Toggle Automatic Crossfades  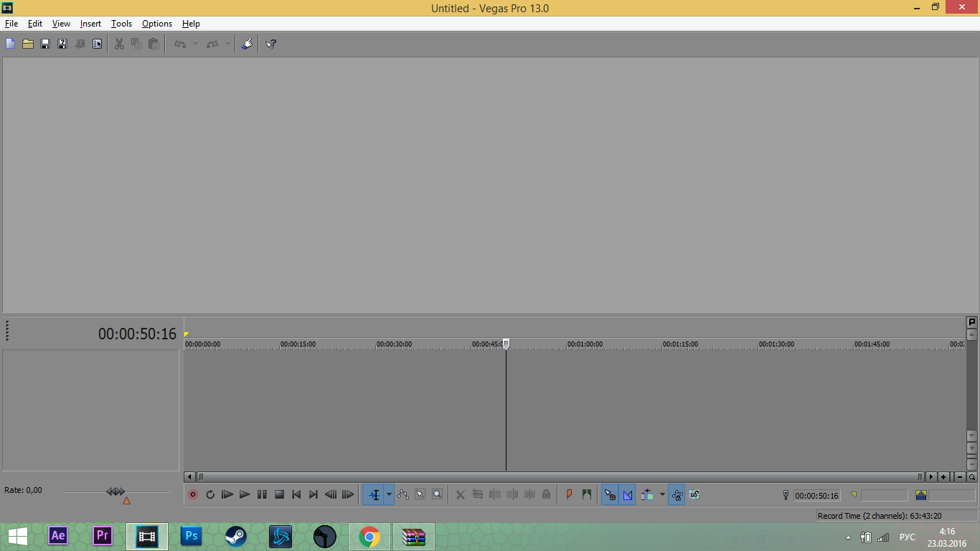click(628, 494)
